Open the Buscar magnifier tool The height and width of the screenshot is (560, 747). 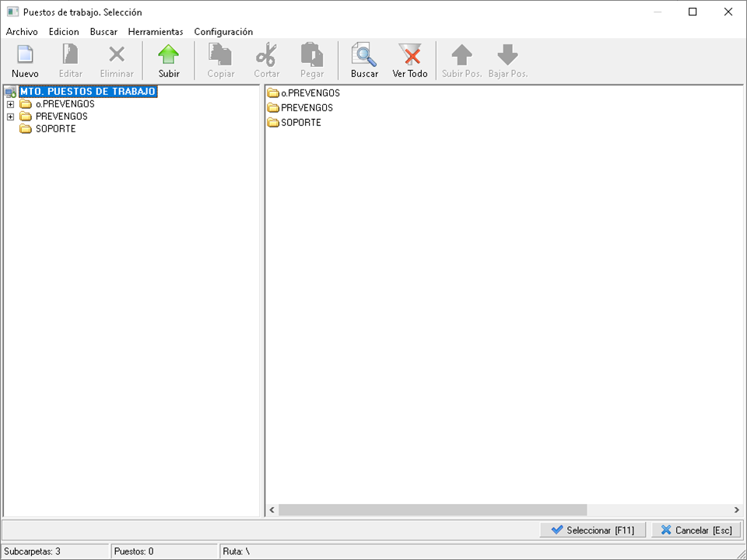pyautogui.click(x=364, y=56)
